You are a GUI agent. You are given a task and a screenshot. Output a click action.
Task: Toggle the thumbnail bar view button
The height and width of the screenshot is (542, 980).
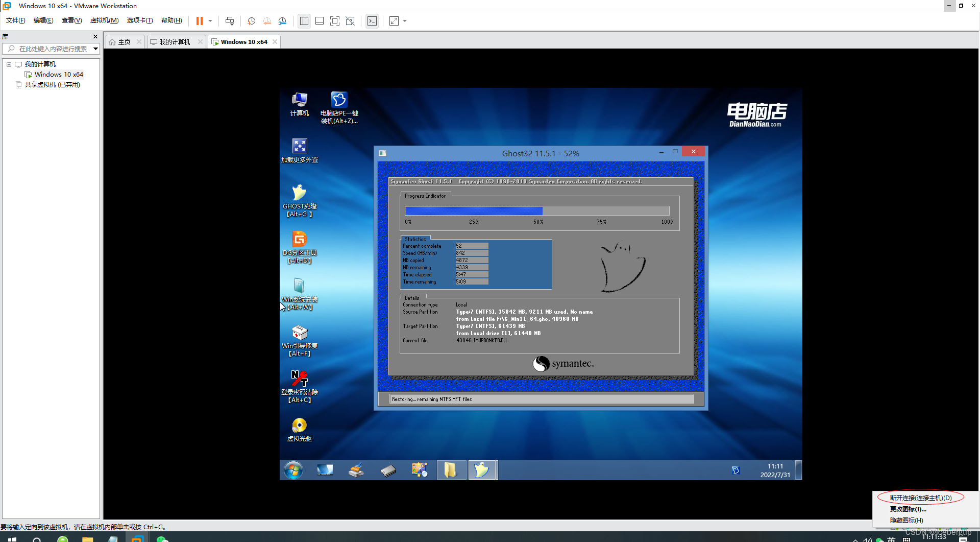coord(320,21)
